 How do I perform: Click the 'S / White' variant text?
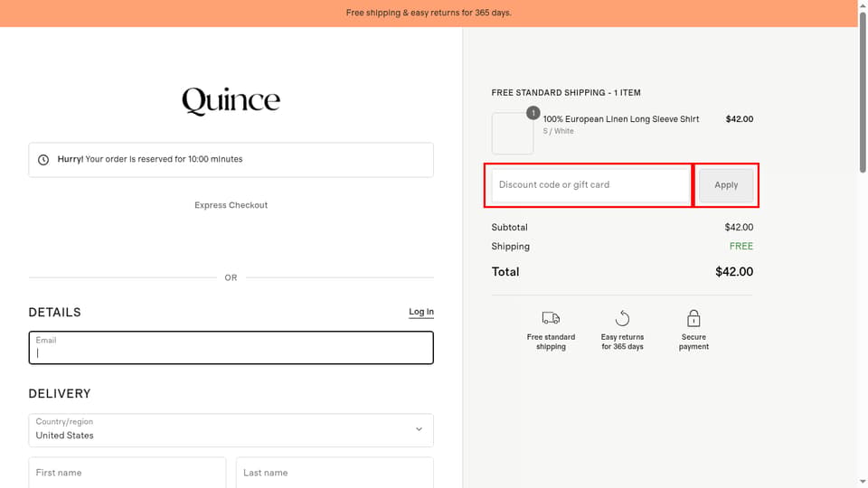(x=558, y=131)
